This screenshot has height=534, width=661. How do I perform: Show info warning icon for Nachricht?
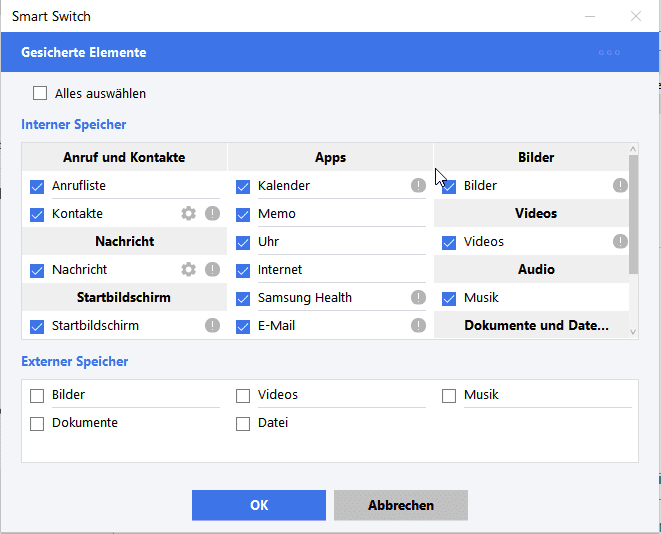[x=212, y=269]
